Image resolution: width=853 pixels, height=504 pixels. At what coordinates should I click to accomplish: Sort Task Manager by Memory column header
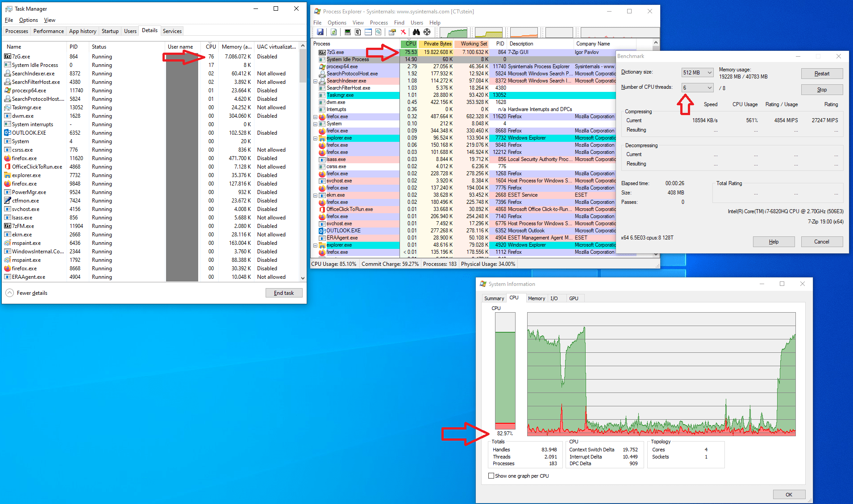click(237, 47)
